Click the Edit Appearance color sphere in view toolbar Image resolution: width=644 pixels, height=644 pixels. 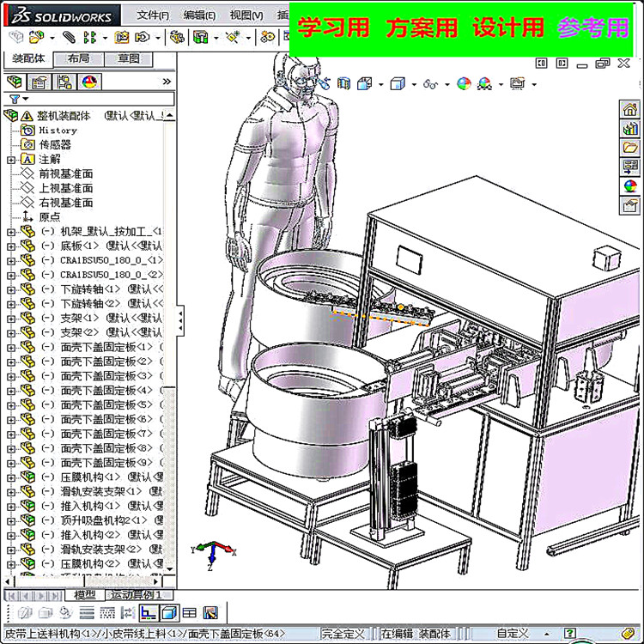[464, 83]
